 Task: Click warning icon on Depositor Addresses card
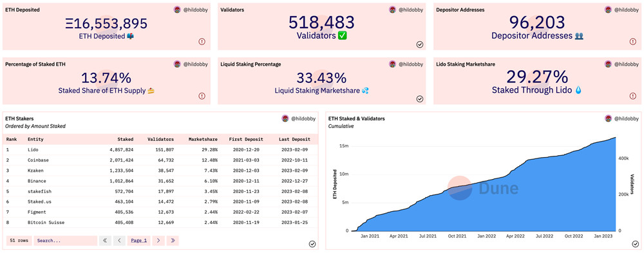click(x=633, y=41)
